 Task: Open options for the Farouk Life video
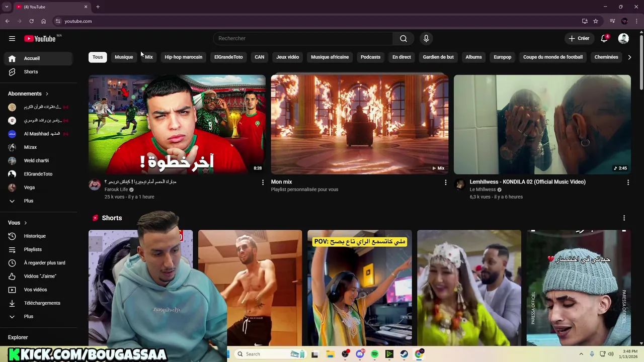click(x=263, y=183)
